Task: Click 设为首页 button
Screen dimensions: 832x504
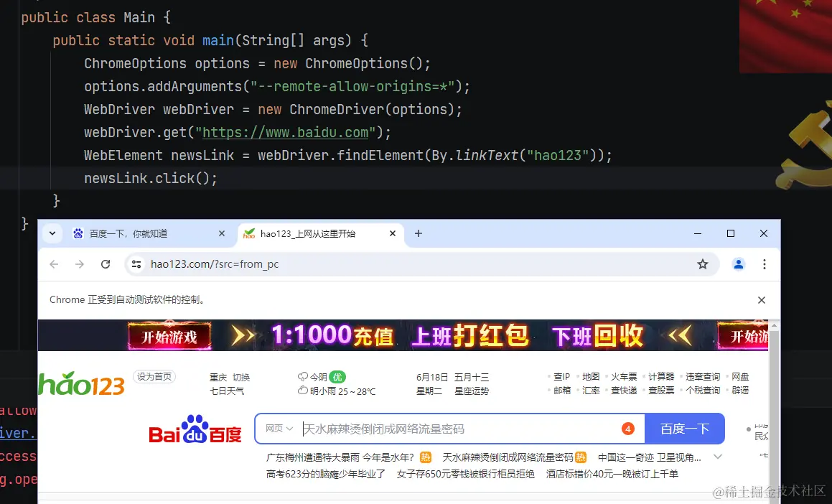Action: 154,377
